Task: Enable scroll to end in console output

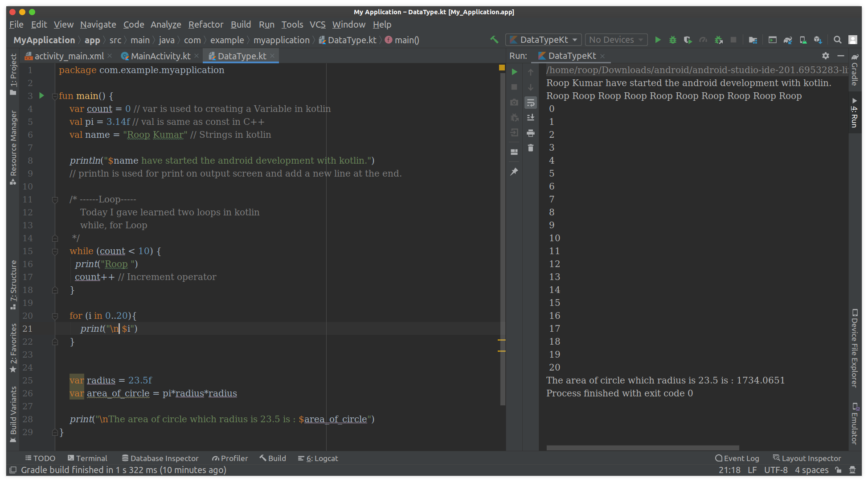Action: [531, 117]
